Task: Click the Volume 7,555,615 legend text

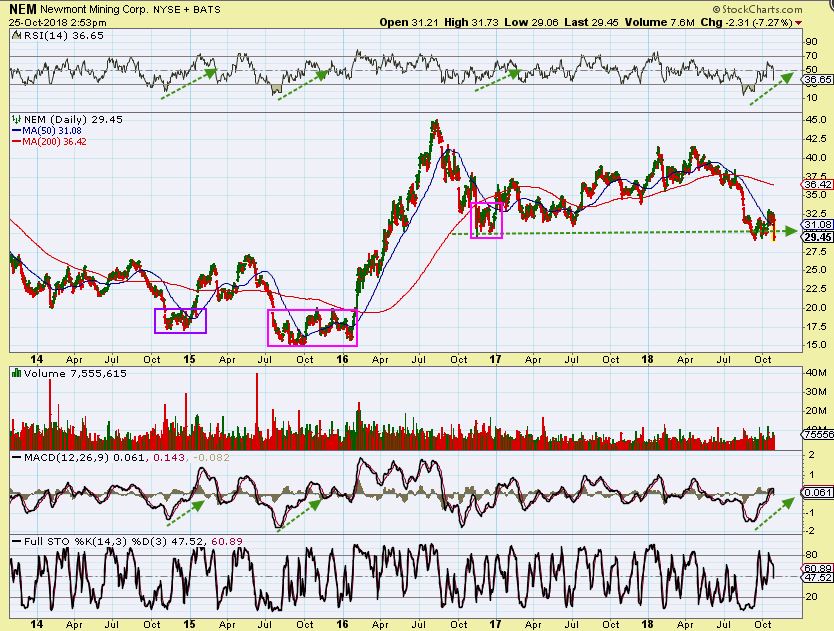Action: point(75,373)
